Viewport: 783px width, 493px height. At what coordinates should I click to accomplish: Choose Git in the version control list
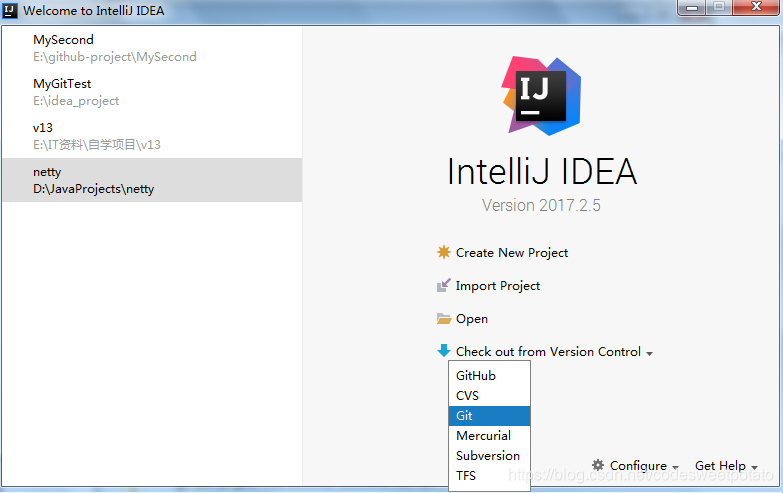(x=489, y=416)
